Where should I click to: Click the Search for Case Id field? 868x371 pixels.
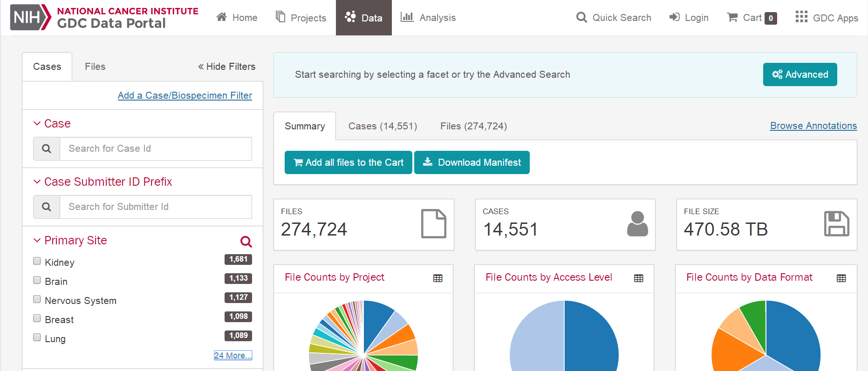[x=156, y=148]
